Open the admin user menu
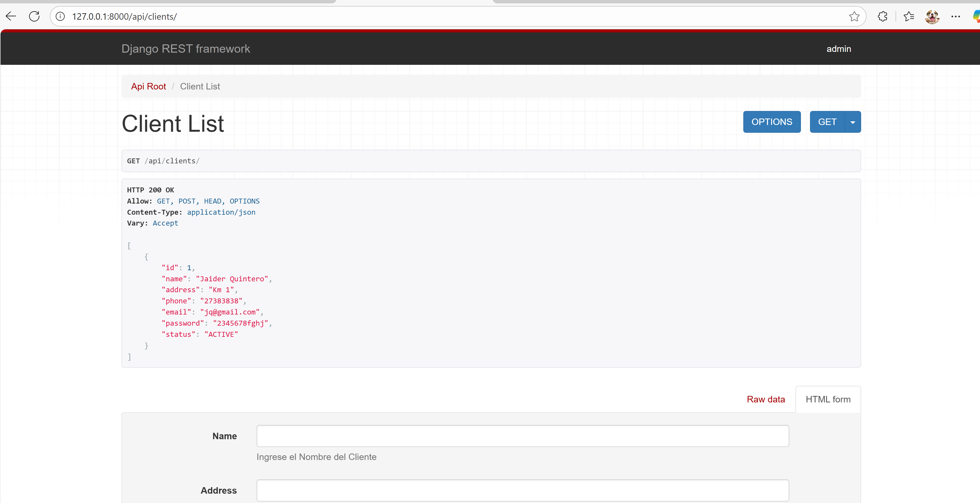 tap(839, 49)
